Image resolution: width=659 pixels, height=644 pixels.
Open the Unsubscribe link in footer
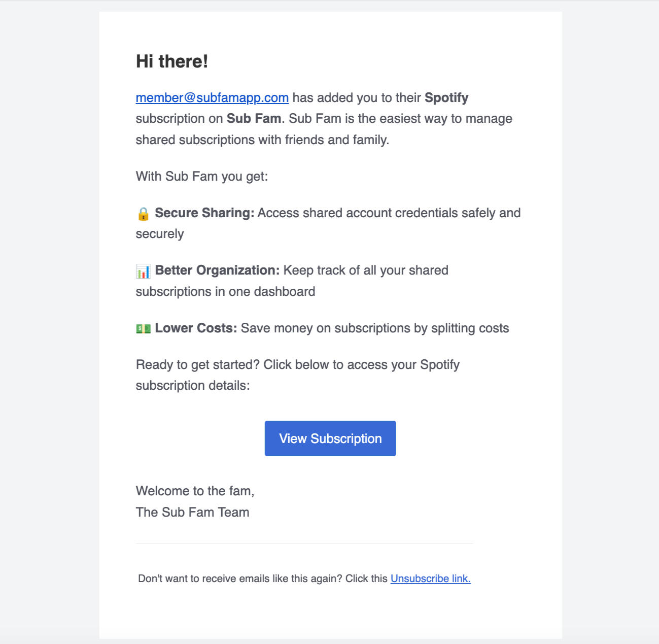(x=430, y=579)
